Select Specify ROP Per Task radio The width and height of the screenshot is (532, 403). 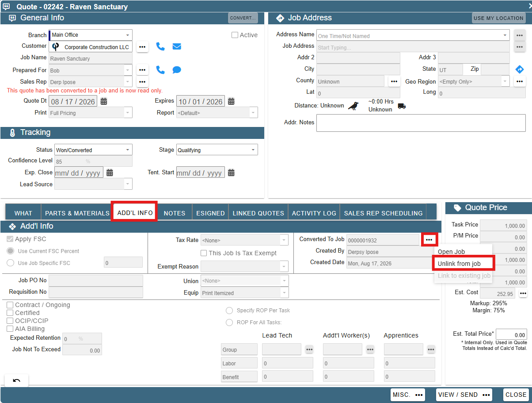click(x=229, y=311)
